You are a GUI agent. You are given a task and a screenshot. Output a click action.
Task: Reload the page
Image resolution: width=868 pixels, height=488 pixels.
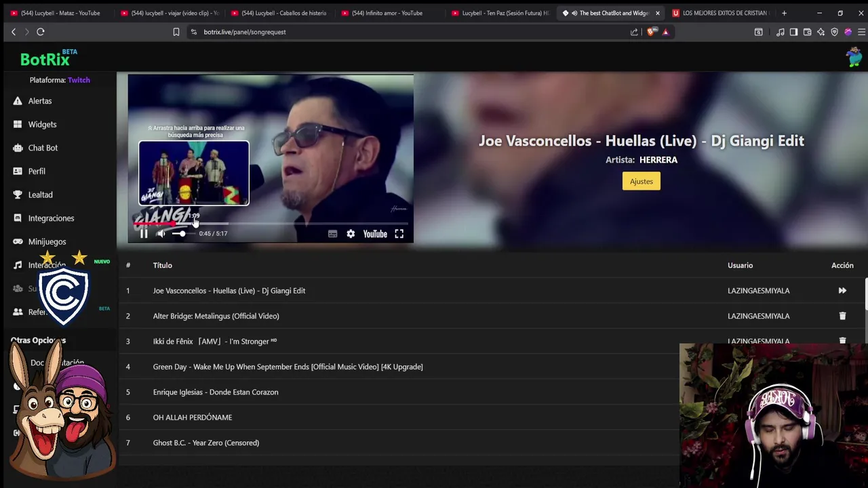pos(41,32)
